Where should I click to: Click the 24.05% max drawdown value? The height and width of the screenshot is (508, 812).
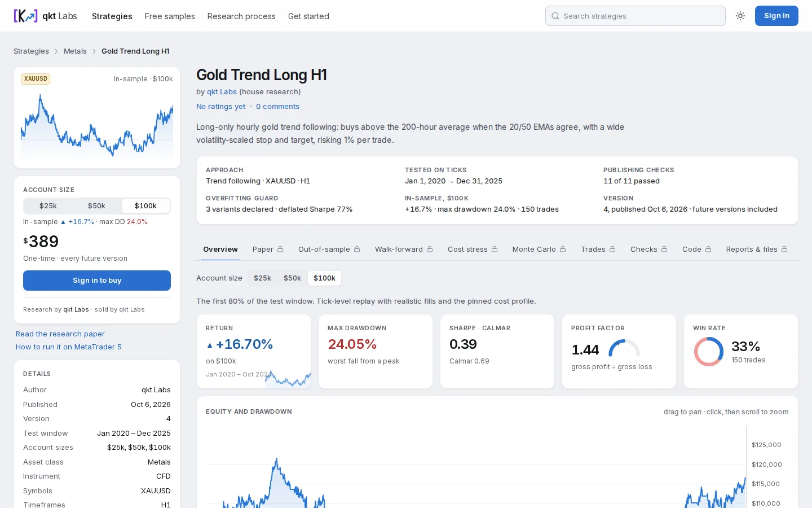point(352,344)
